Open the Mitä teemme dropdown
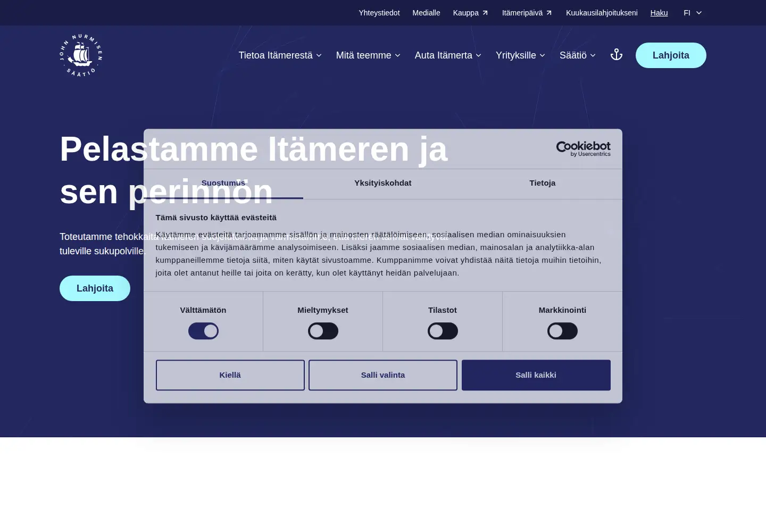The height and width of the screenshot is (532, 766). click(368, 55)
